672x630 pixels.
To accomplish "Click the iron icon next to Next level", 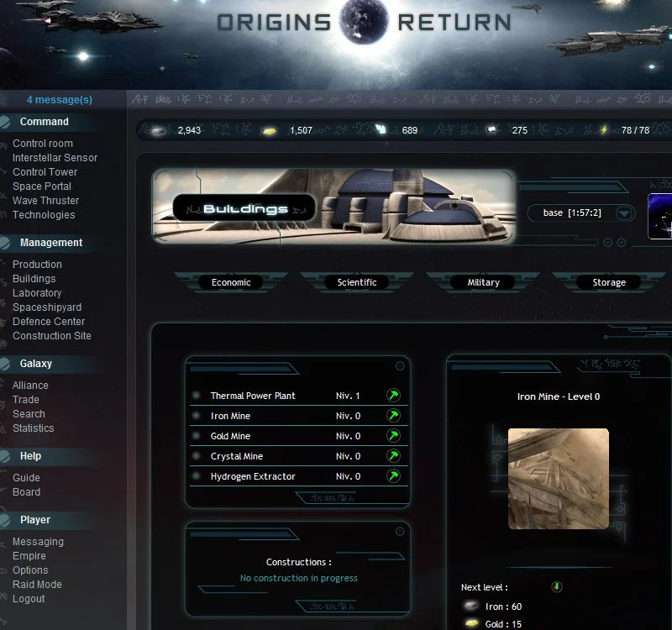I will tap(470, 606).
